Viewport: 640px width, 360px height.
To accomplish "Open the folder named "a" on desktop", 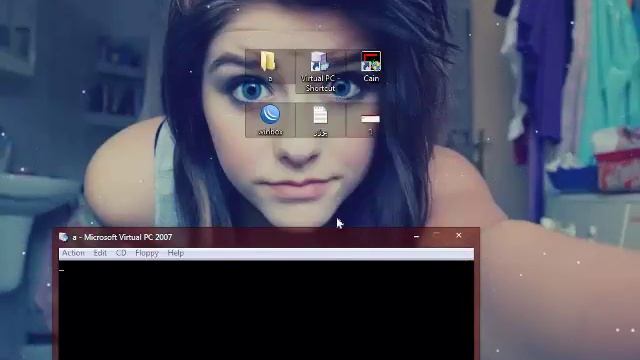I will click(268, 61).
